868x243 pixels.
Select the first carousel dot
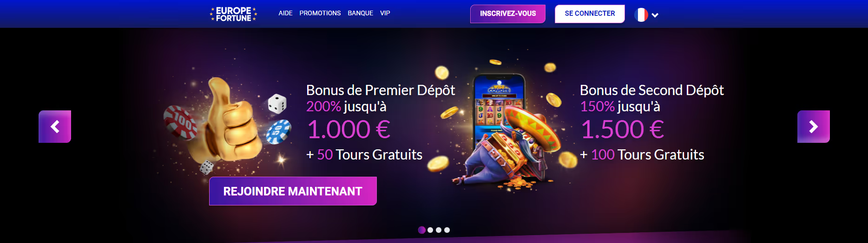point(422,230)
